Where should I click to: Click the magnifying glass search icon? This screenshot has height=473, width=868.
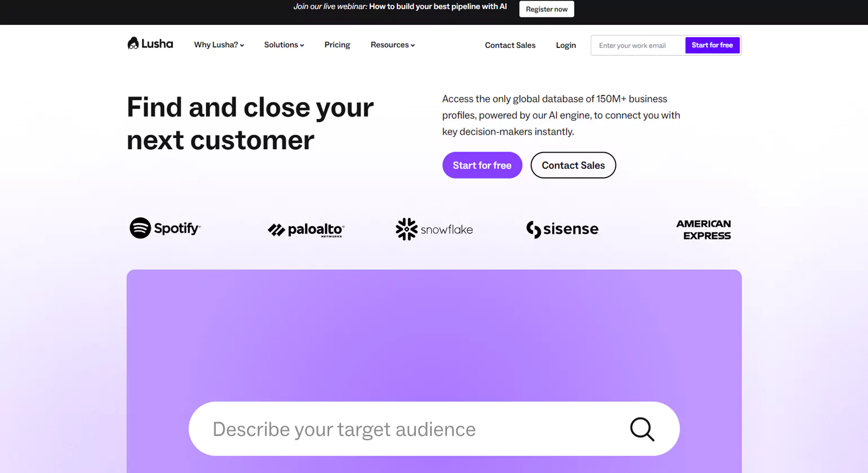click(642, 429)
